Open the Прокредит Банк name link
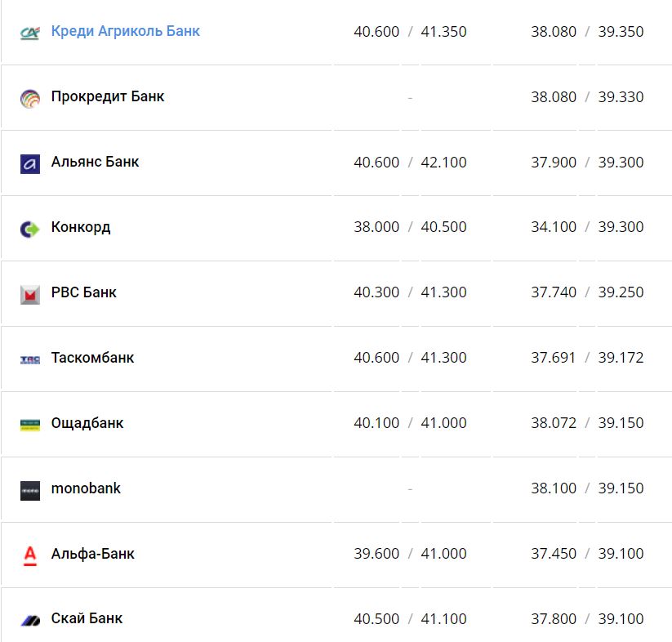The width and height of the screenshot is (672, 642). point(107,96)
